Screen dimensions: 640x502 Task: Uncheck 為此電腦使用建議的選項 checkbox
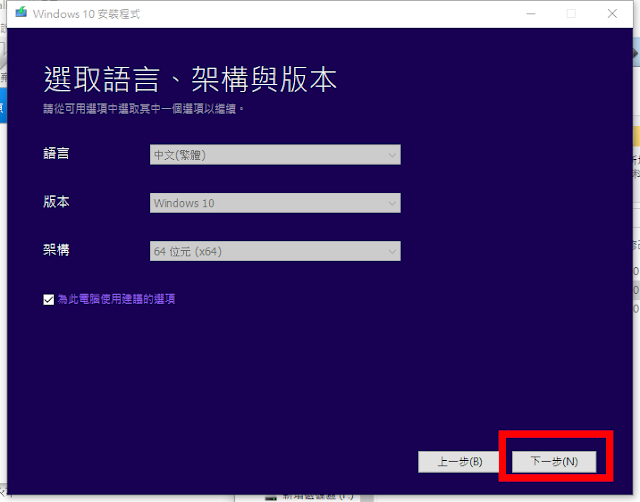pyautogui.click(x=49, y=300)
